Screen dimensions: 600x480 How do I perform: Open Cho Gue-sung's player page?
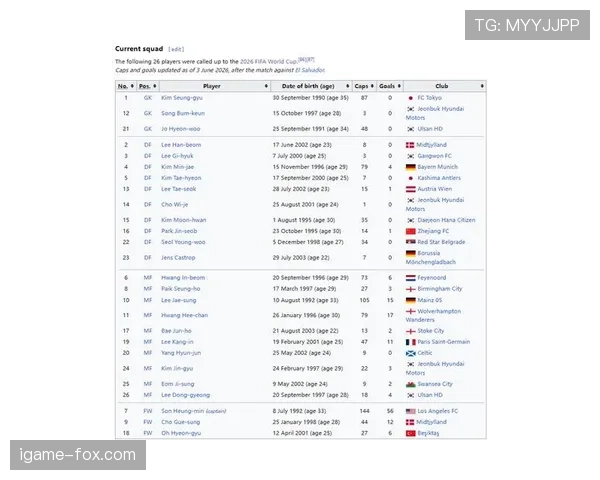pos(181,422)
